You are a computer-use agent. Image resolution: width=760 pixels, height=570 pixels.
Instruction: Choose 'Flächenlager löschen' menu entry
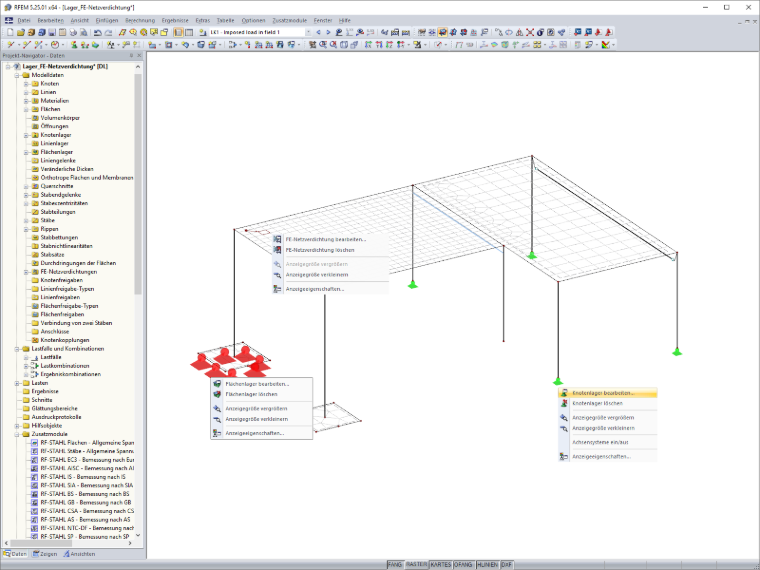pyautogui.click(x=261, y=394)
